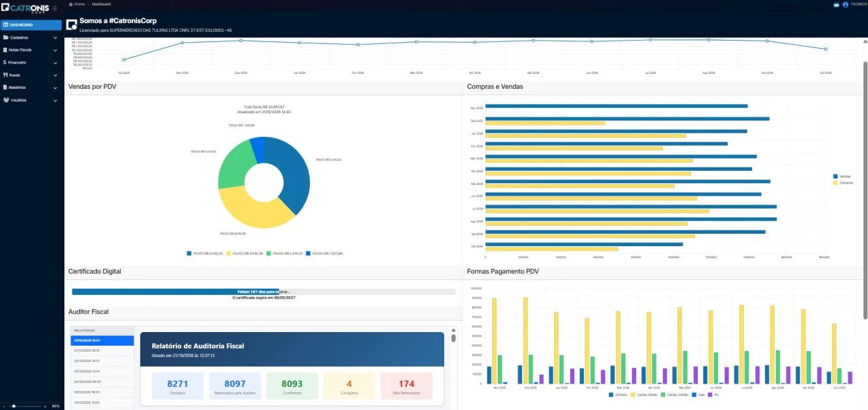This screenshot has height=410, width=868.
Task: Expand the Notas Fiscais menu chevron
Action: [55, 50]
